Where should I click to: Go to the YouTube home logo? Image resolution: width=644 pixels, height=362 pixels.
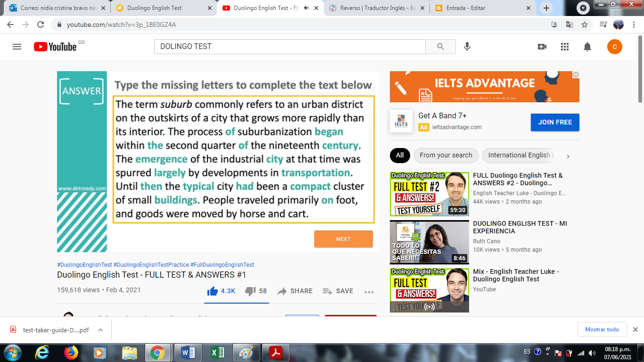click(55, 47)
